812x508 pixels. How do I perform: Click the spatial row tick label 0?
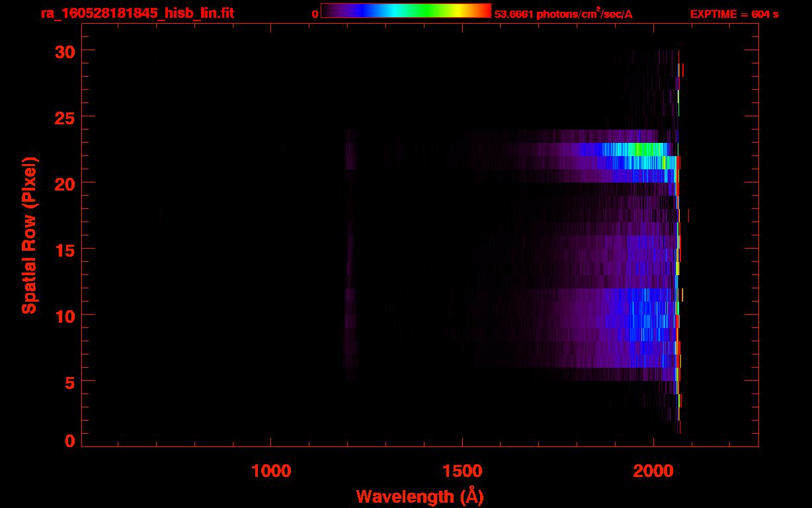pyautogui.click(x=69, y=441)
